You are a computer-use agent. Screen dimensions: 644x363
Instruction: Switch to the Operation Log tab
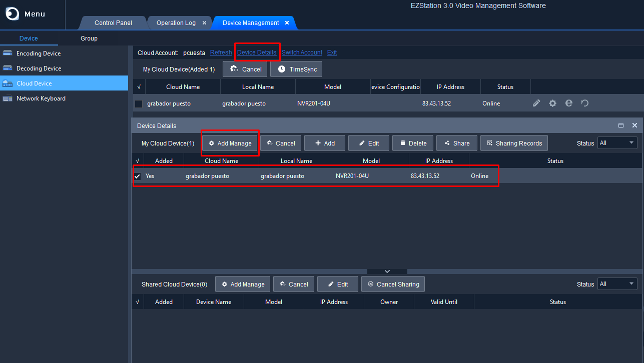pos(176,22)
